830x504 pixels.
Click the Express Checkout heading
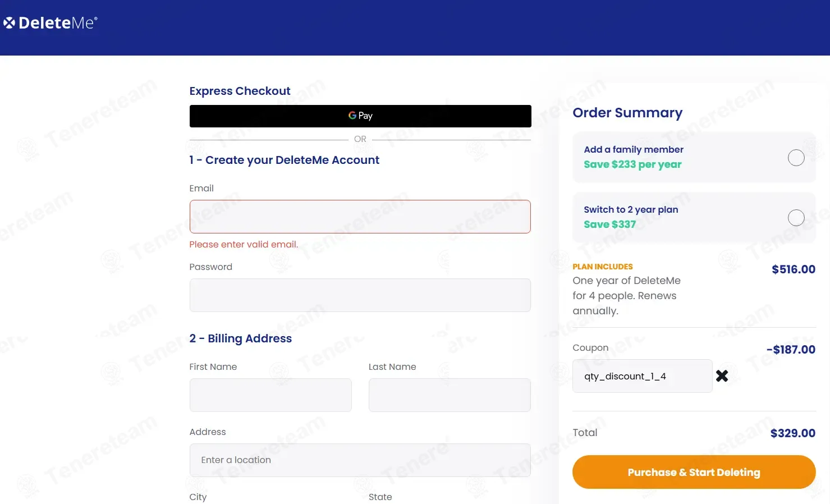pyautogui.click(x=240, y=91)
